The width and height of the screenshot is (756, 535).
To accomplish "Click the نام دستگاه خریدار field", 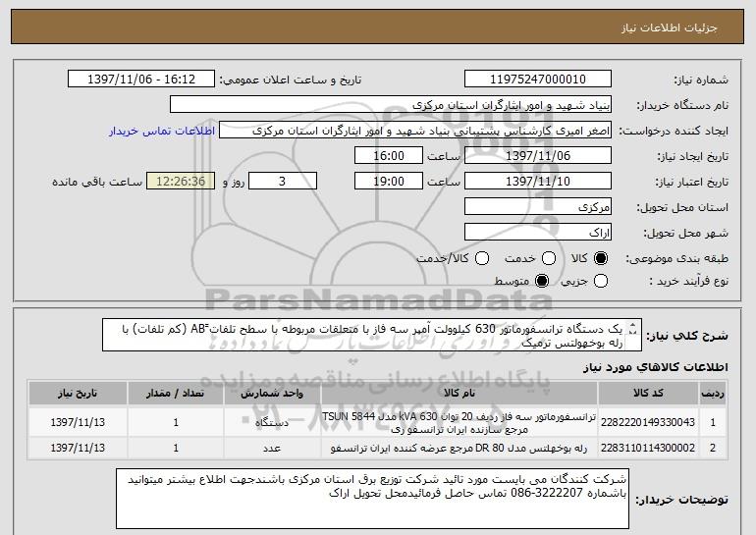I will (391, 105).
